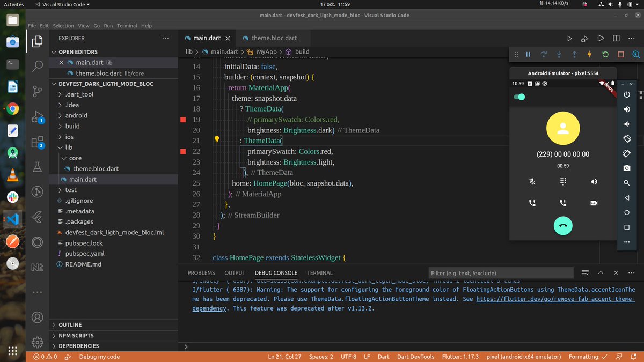This screenshot has width=644, height=362.
Task: Open the Source Control view
Action: [38, 91]
